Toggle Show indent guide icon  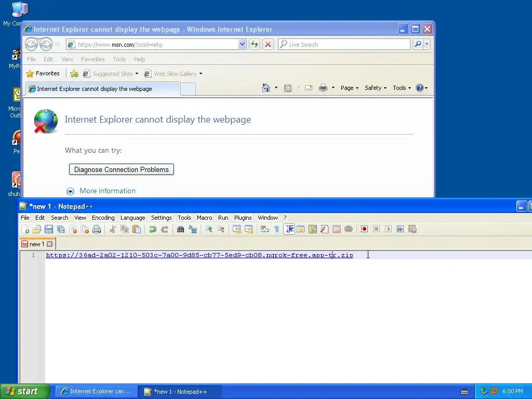click(289, 229)
